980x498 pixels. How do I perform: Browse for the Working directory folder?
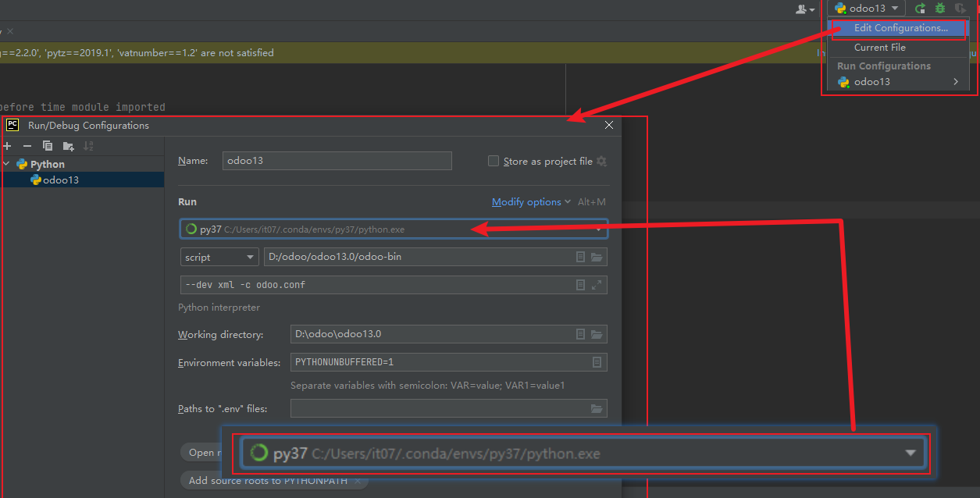pos(597,334)
